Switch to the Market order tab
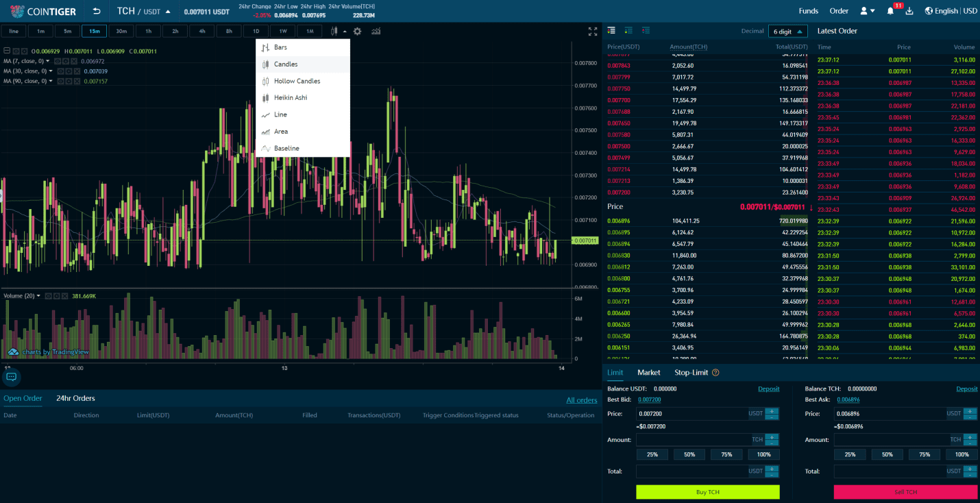The height and width of the screenshot is (503, 980). coord(649,373)
